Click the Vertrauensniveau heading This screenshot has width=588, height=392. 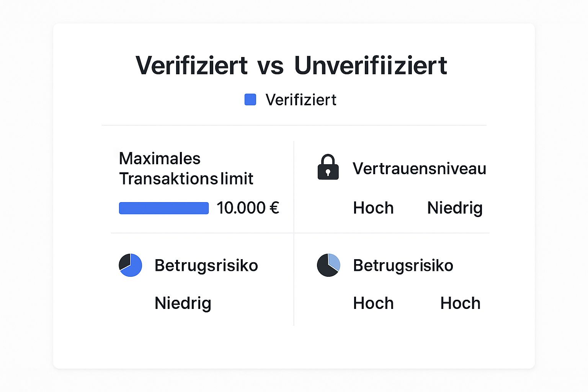point(419,168)
